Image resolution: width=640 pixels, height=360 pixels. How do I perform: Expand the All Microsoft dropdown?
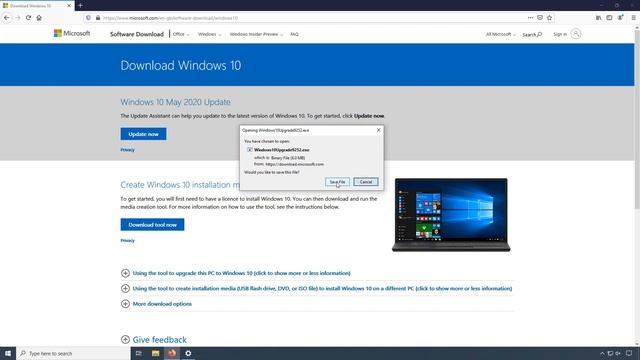tap(500, 34)
